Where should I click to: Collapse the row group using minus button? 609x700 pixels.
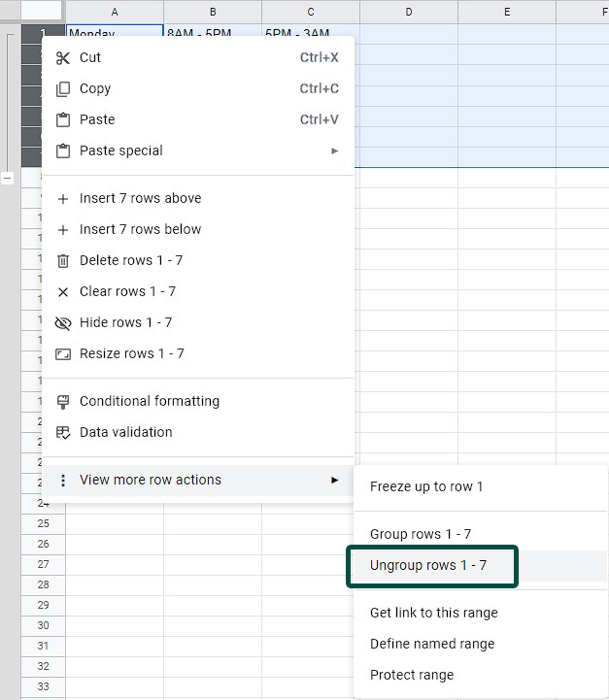[x=8, y=179]
